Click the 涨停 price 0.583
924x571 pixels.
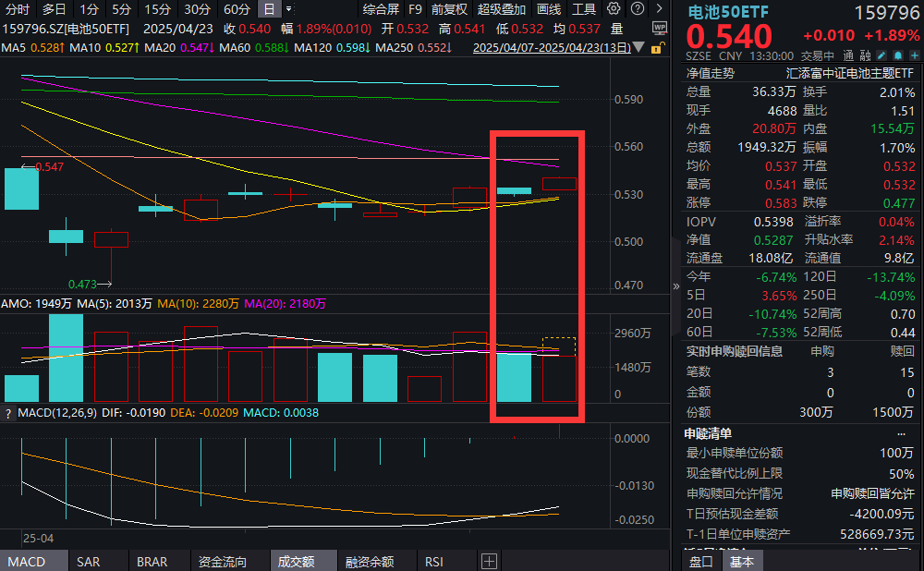[781, 203]
